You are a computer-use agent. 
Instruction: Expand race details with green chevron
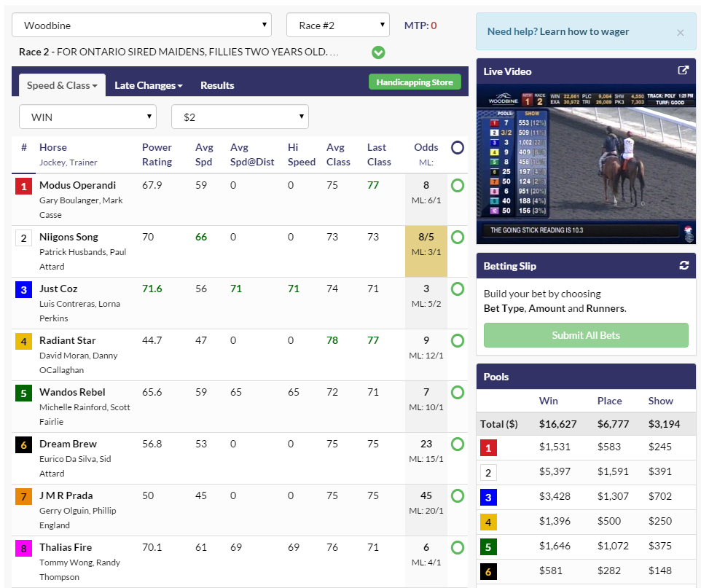(378, 52)
